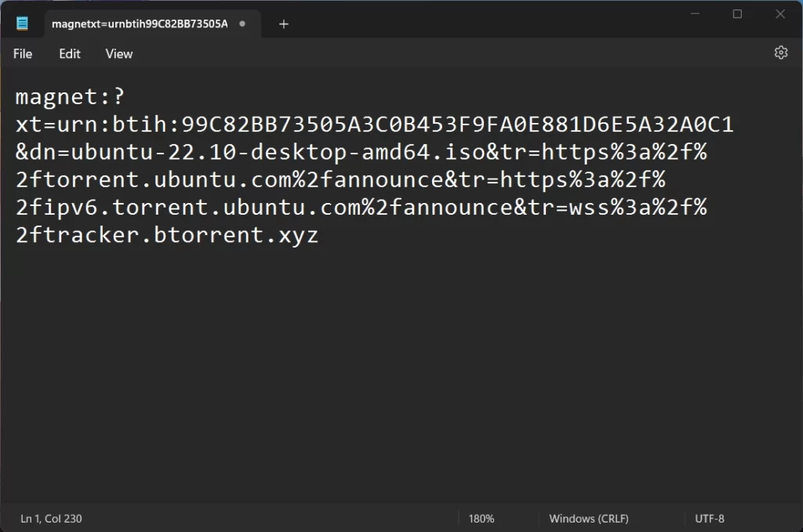Click the 'Ln 1, Col 230' status indicator
Screen dimensions: 803x532
(51, 518)
